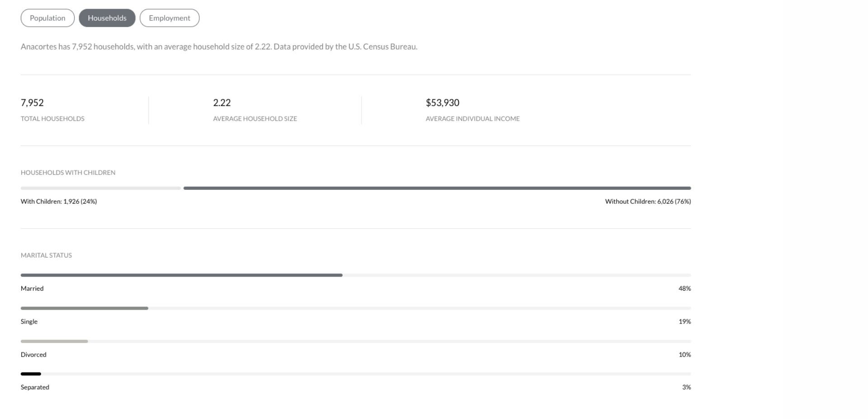This screenshot has height=419, width=868.
Task: Click the Without Children: 6,026 (76%) label
Action: (647, 202)
